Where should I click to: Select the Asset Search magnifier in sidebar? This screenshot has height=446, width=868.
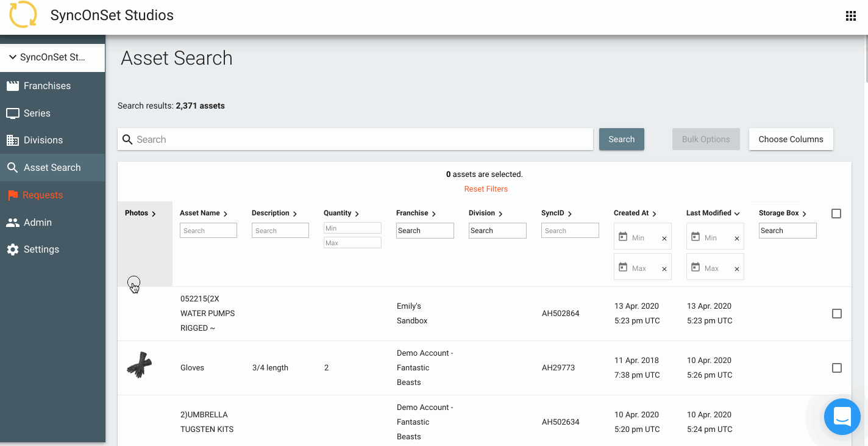pos(13,167)
